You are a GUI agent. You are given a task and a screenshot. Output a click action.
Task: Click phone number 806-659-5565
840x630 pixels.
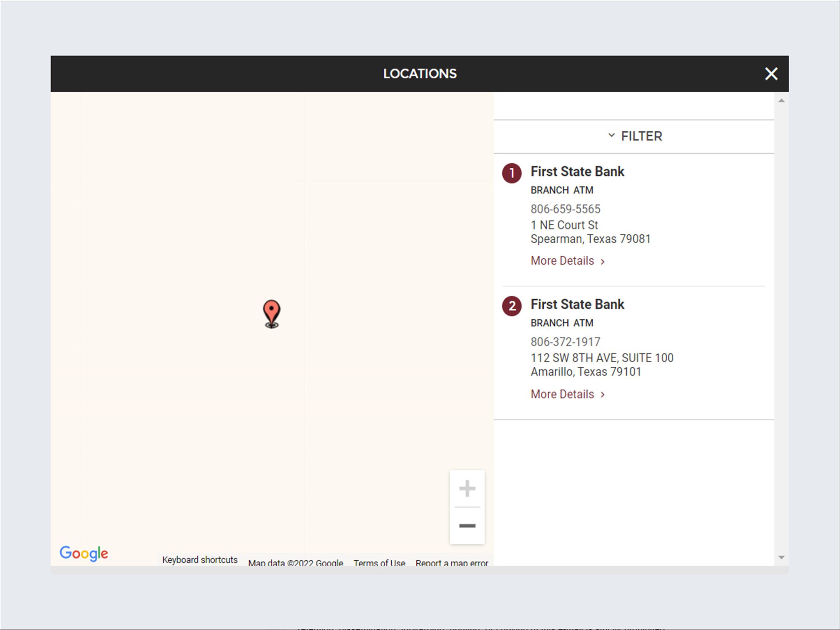(x=565, y=209)
